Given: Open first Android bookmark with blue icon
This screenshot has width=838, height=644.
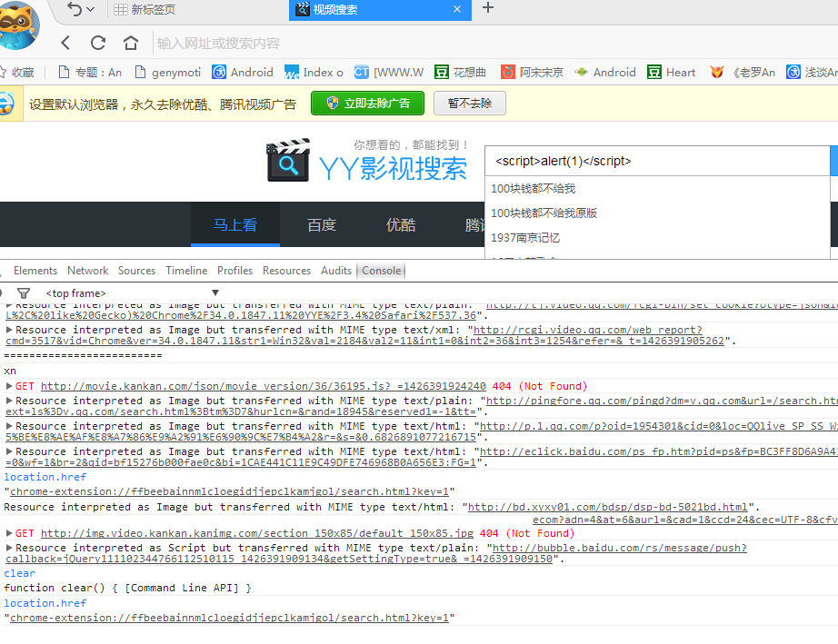Looking at the screenshot, I should (243, 72).
